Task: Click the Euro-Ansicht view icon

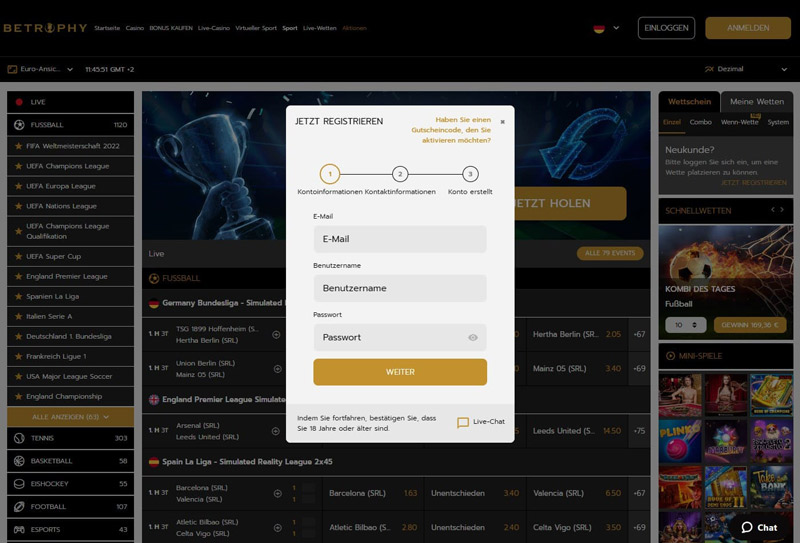Action: [12, 69]
